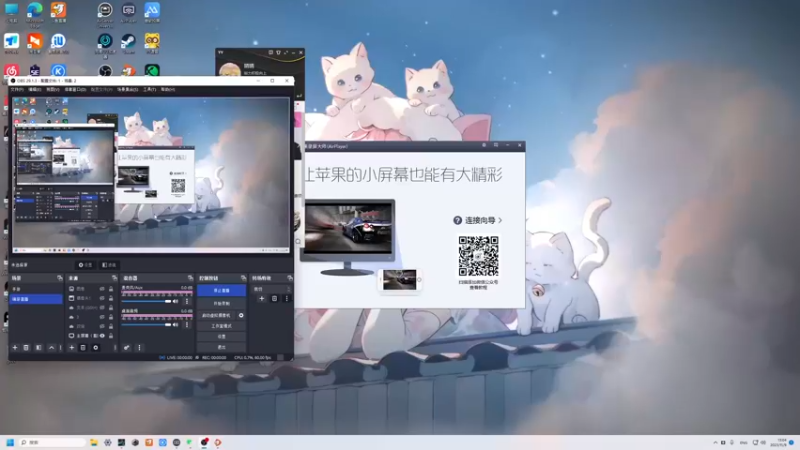Click the blue 停止直播 stop streaming button
The height and width of the screenshot is (450, 800).
pos(221,290)
